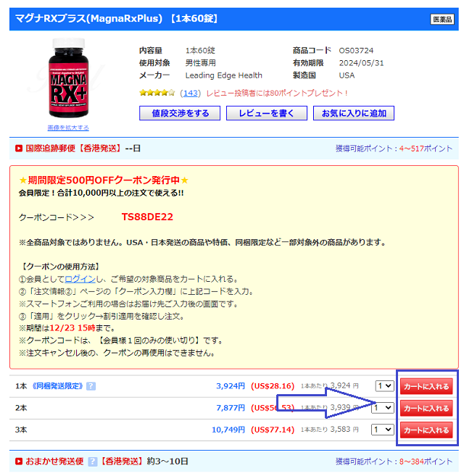Image resolution: width=464 pixels, height=476 pixels.
Task: Click the (US$77.14) price text
Action: pos(273,430)
